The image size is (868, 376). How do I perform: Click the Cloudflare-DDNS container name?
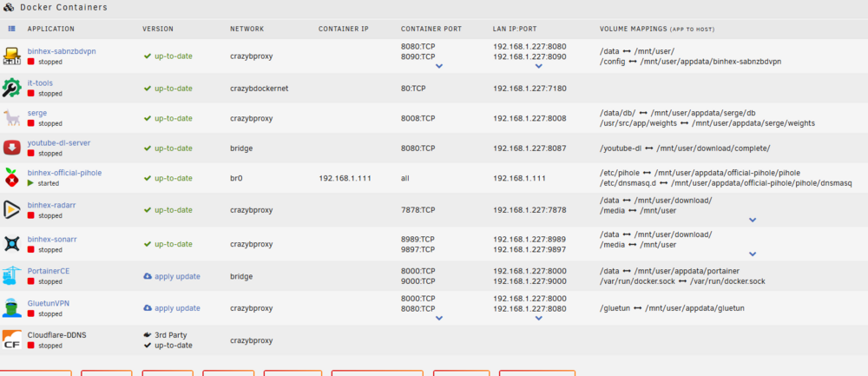coord(57,335)
